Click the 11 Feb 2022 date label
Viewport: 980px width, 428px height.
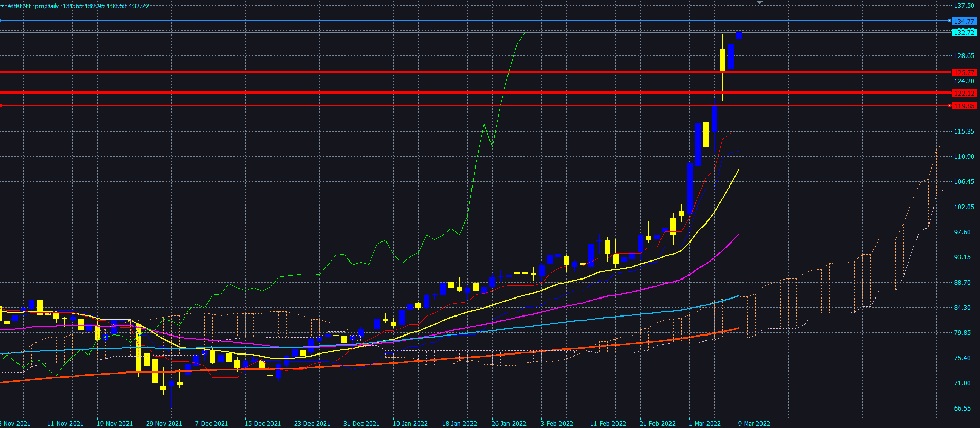pyautogui.click(x=608, y=424)
